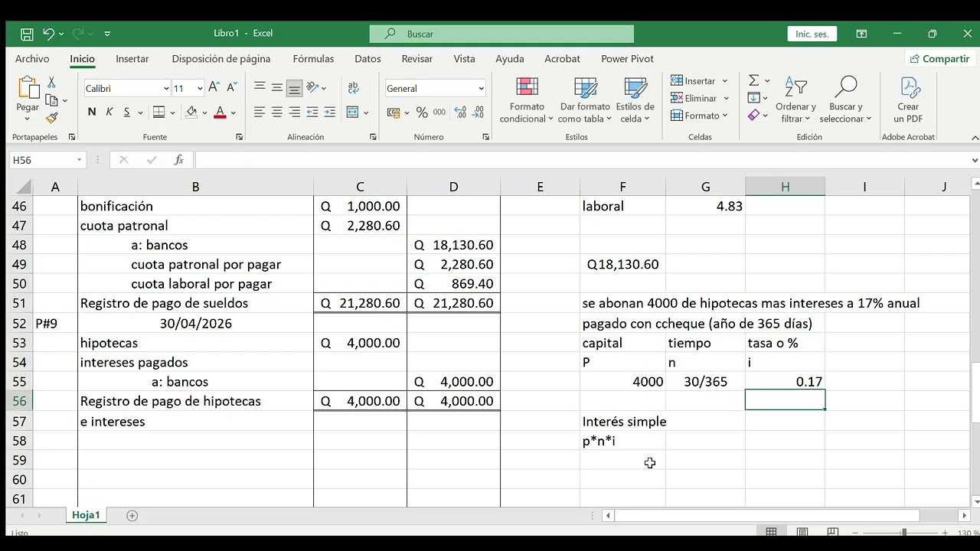The width and height of the screenshot is (980, 551).
Task: Switch to the Datos tab
Action: pos(367,59)
